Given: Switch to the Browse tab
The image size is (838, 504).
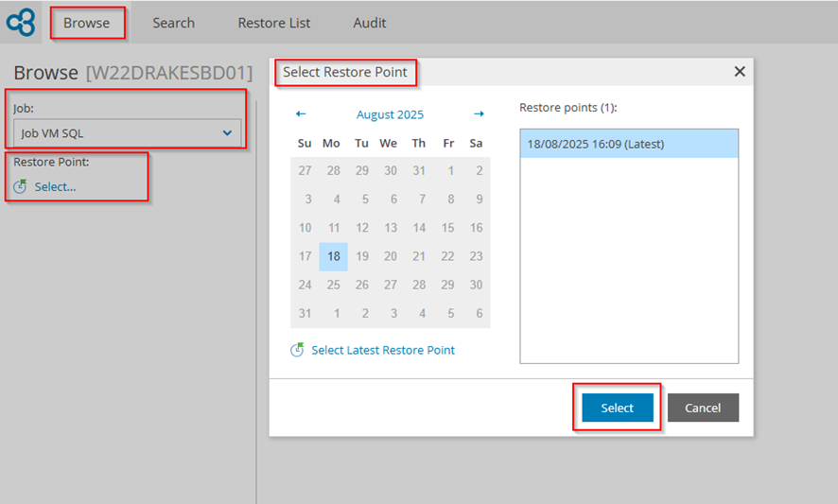Looking at the screenshot, I should tap(86, 23).
